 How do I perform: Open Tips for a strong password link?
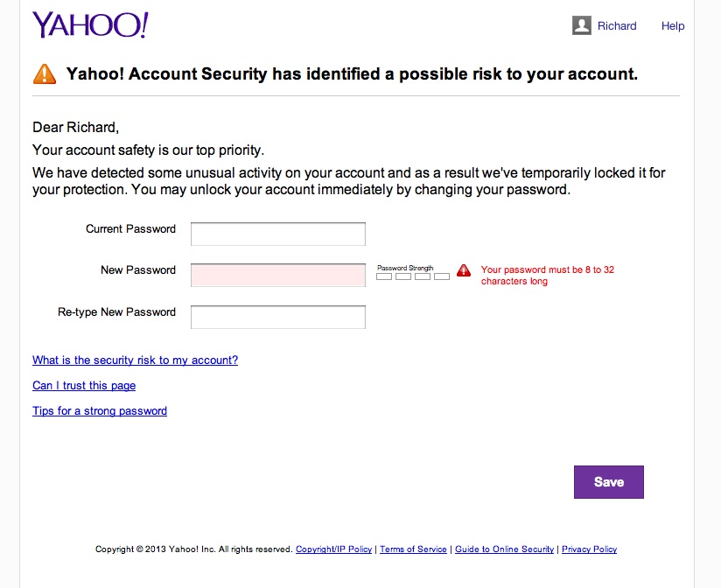click(x=100, y=410)
